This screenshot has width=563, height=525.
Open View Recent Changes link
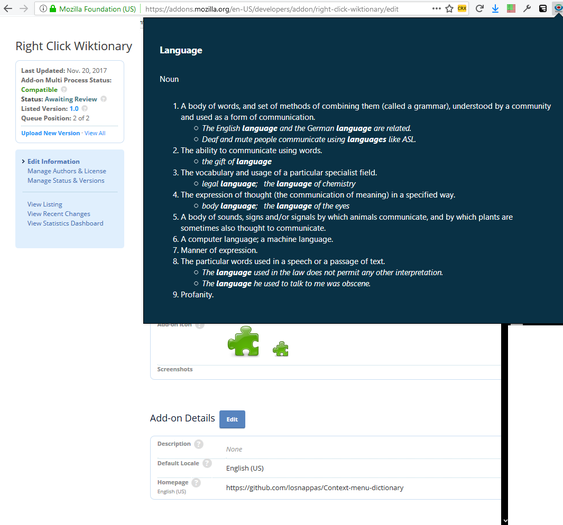(x=59, y=214)
